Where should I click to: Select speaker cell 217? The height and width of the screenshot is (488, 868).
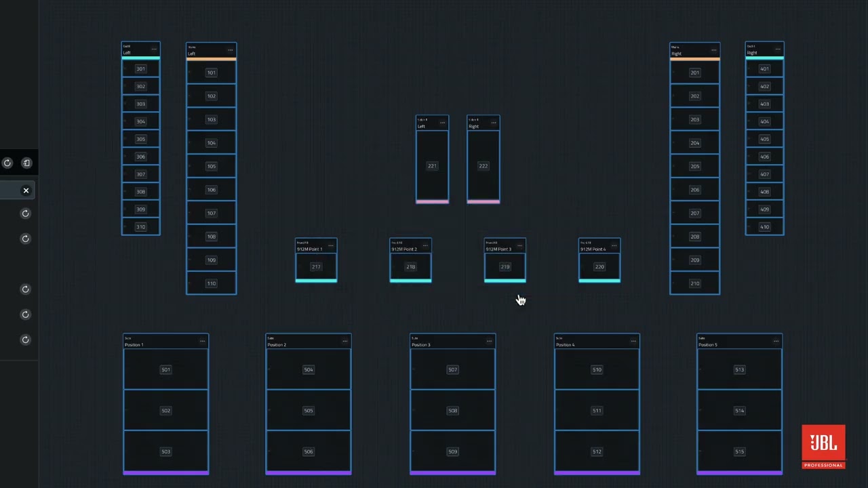pos(316,266)
